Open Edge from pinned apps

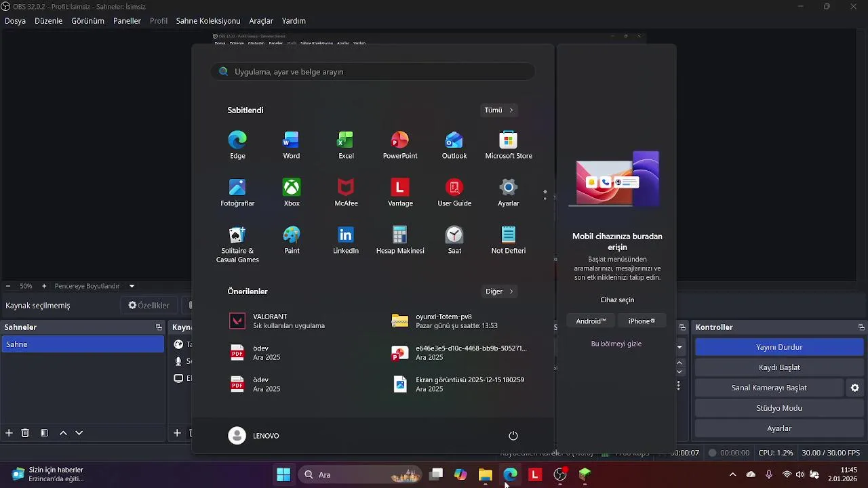tap(237, 145)
